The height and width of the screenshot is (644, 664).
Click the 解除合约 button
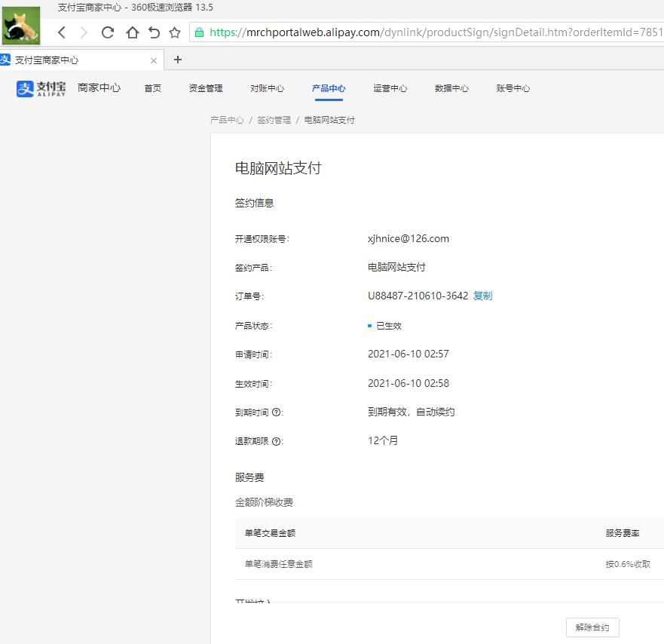592,627
